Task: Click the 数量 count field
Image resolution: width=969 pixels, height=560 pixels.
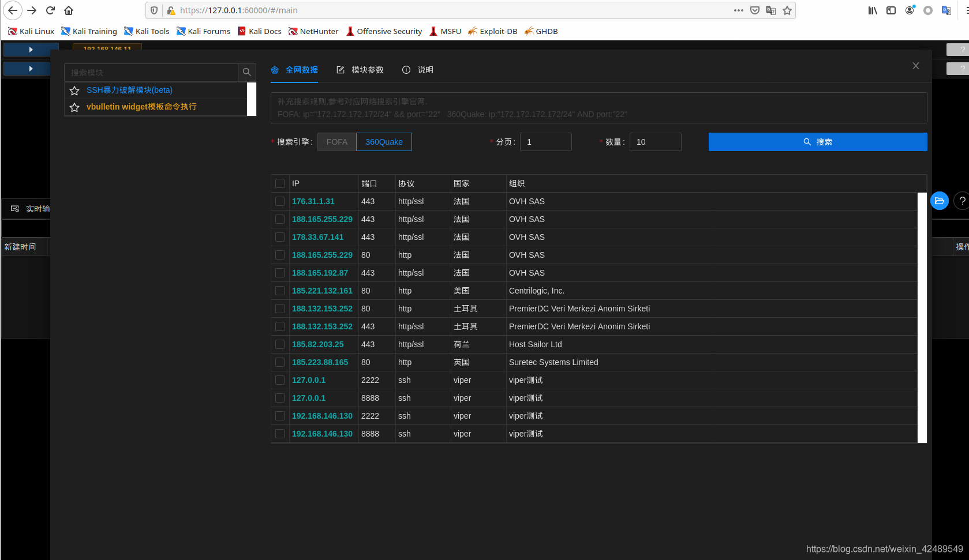Action: [x=656, y=142]
